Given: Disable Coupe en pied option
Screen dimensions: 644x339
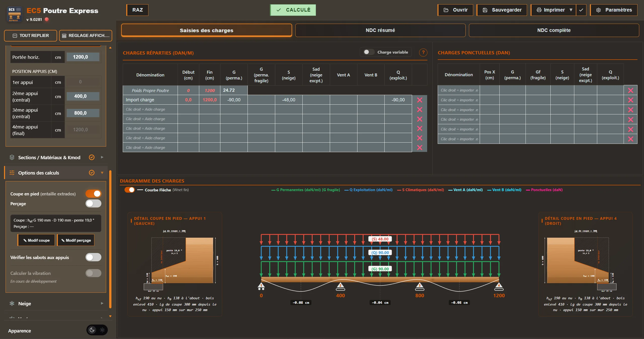Looking at the screenshot, I should 93,194.
